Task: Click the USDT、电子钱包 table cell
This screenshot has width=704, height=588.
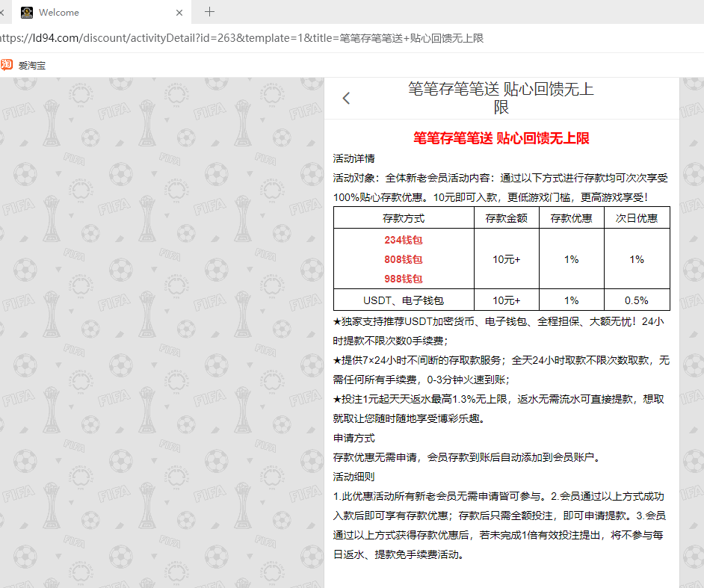Action: 404,300
